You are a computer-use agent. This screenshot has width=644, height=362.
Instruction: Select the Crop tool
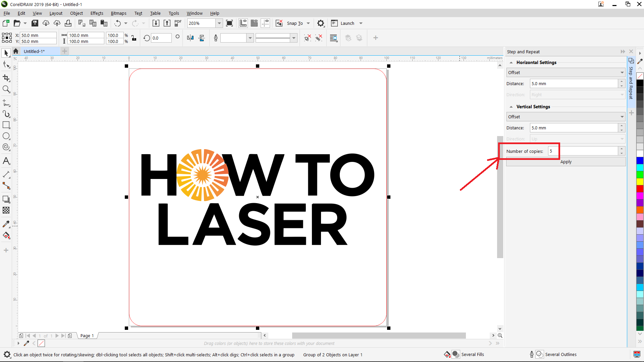point(6,78)
